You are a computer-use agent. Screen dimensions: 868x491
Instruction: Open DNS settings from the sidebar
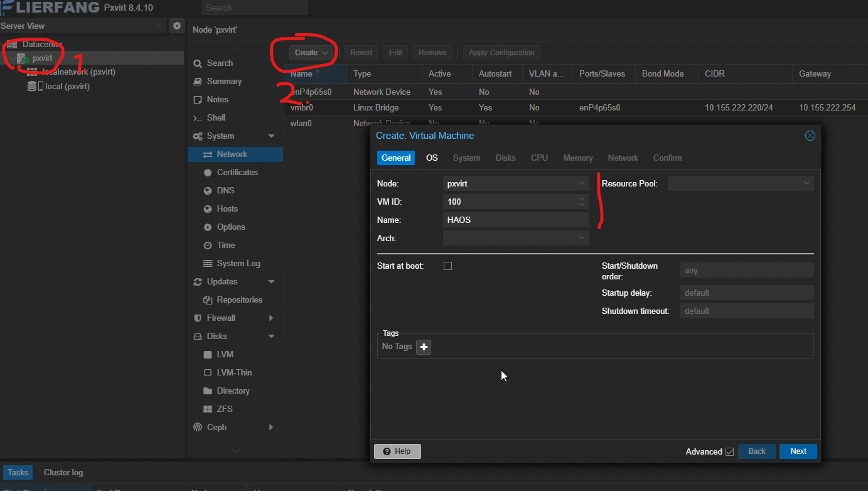[225, 190]
